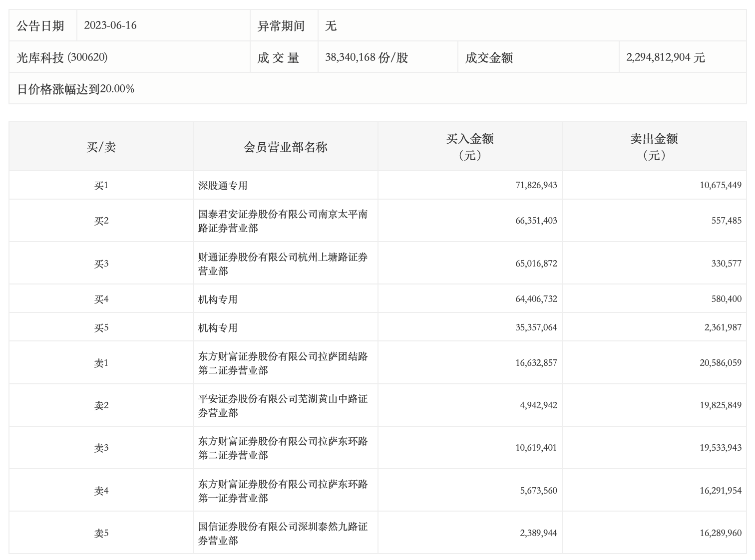Image resolution: width=755 pixels, height=560 pixels.
Task: Click buy amount 71,826,943 cell
Action: [536, 185]
